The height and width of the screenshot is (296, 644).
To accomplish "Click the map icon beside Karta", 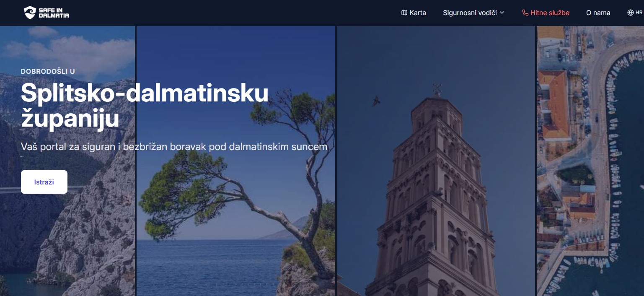I will (x=404, y=13).
